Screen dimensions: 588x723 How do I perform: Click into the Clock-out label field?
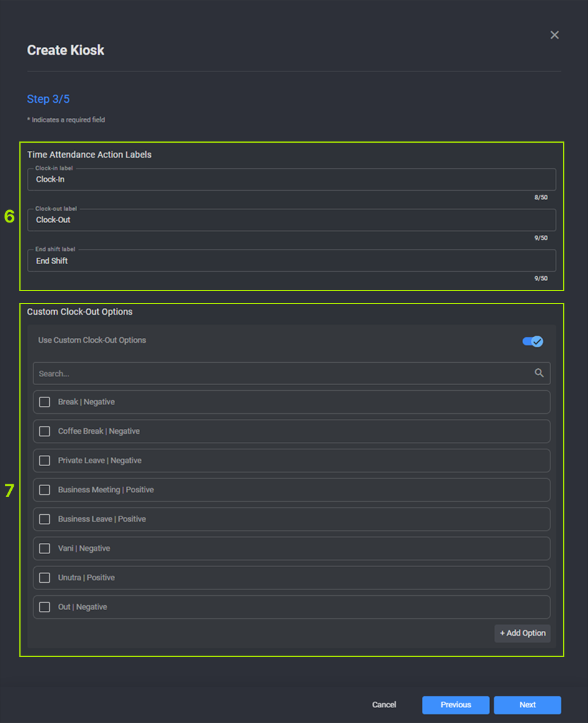(x=291, y=220)
